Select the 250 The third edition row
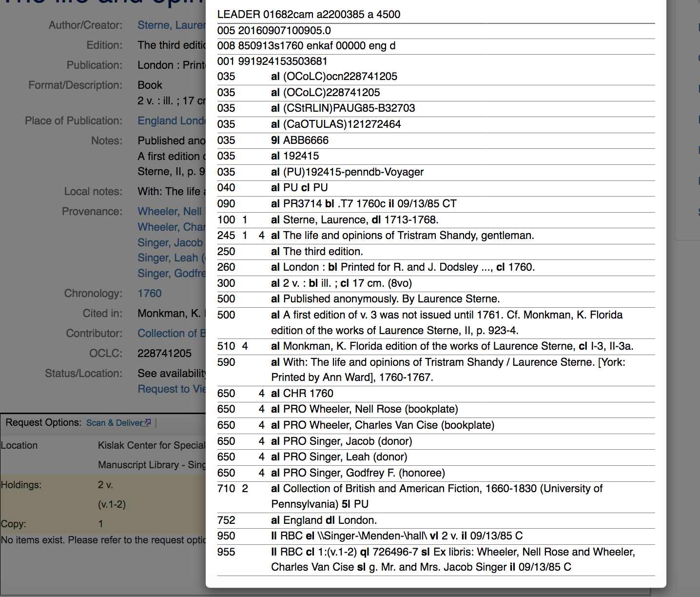Viewport: 700px width, 597px height. pyautogui.click(x=436, y=252)
